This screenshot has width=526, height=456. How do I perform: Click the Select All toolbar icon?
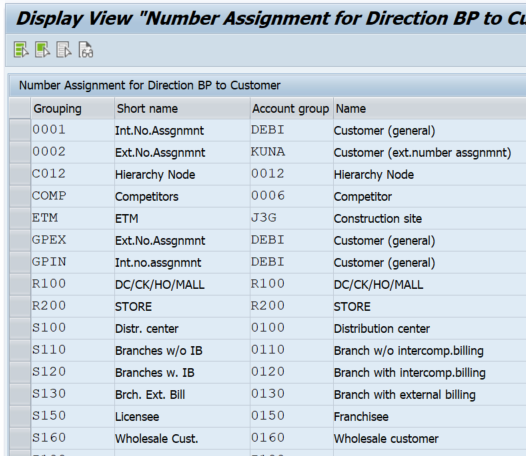pyautogui.click(x=21, y=50)
